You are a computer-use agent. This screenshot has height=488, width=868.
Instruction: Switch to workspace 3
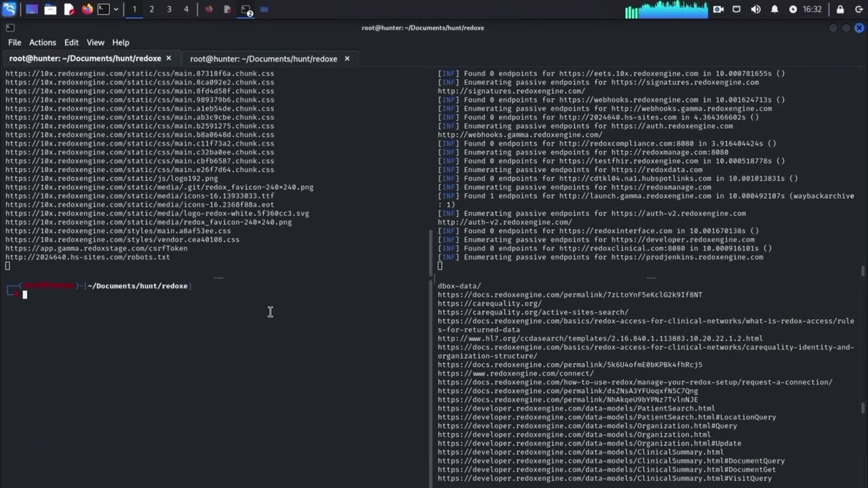(x=169, y=9)
